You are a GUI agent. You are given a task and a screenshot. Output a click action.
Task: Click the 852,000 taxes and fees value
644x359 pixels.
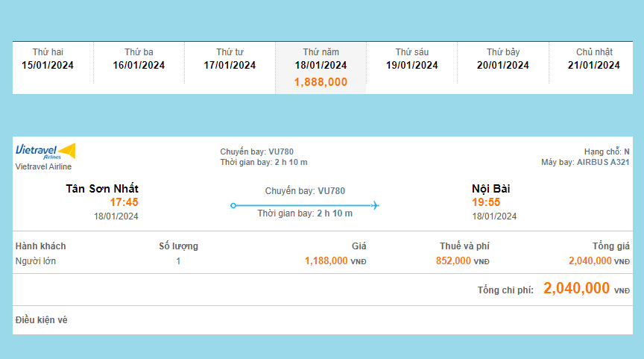pyautogui.click(x=453, y=261)
